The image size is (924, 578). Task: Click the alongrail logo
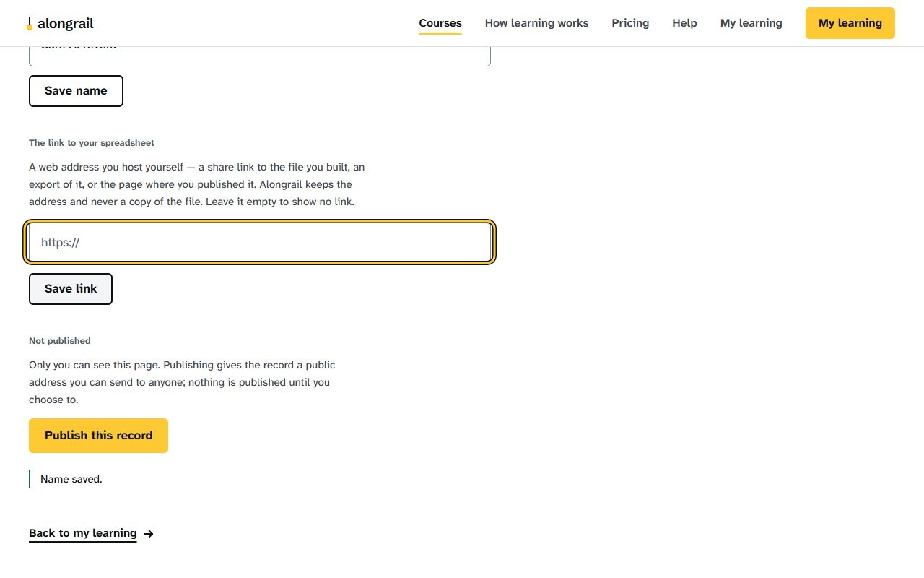click(x=60, y=23)
